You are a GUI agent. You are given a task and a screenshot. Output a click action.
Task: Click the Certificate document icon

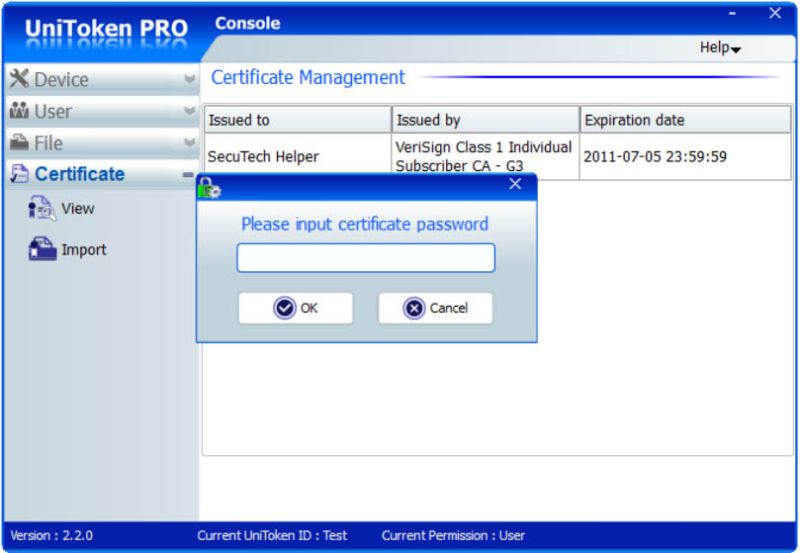[19, 174]
